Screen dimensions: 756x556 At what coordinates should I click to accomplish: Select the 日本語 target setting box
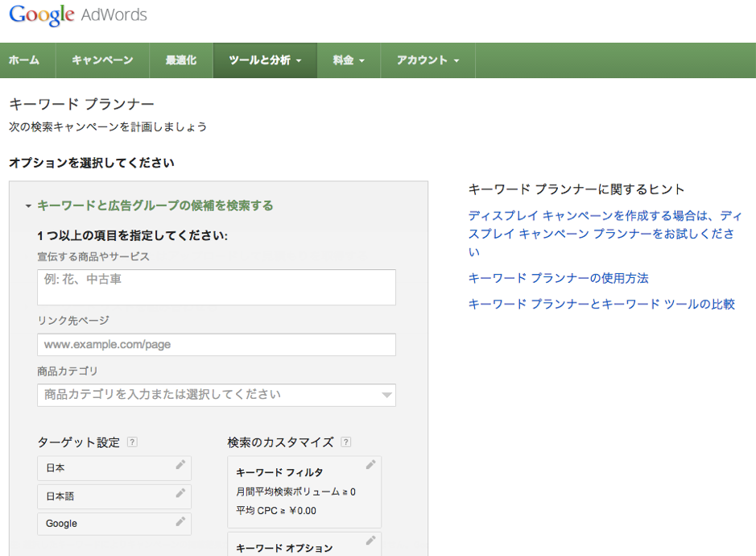click(x=114, y=496)
